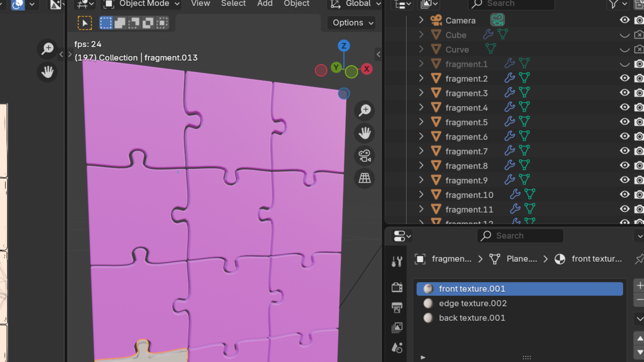
Task: Open the Select menu
Action: [x=234, y=4]
